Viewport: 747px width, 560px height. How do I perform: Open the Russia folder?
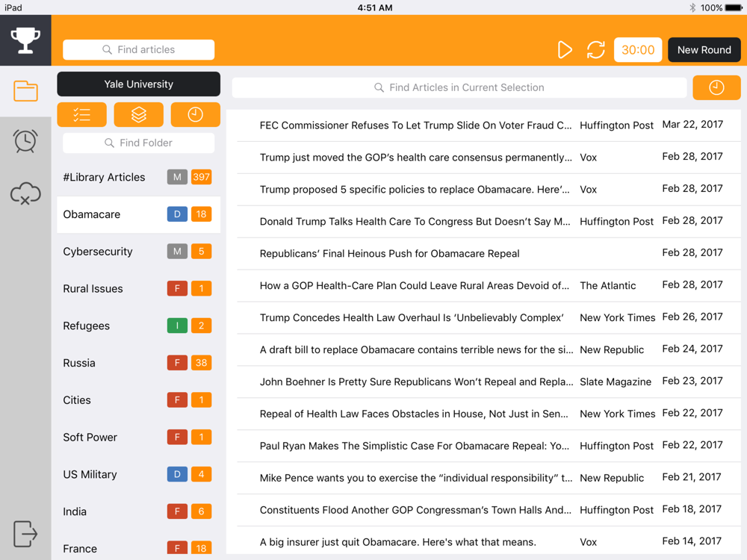tap(139, 363)
